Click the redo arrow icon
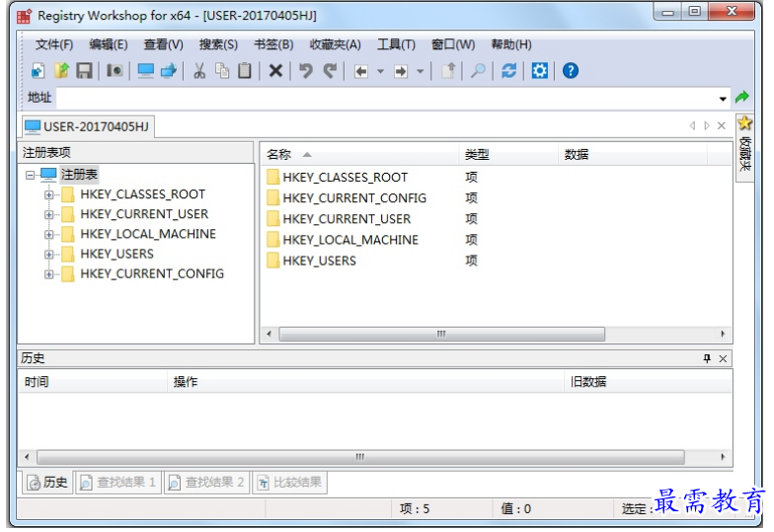Image resolution: width=774 pixels, height=532 pixels. [330, 71]
